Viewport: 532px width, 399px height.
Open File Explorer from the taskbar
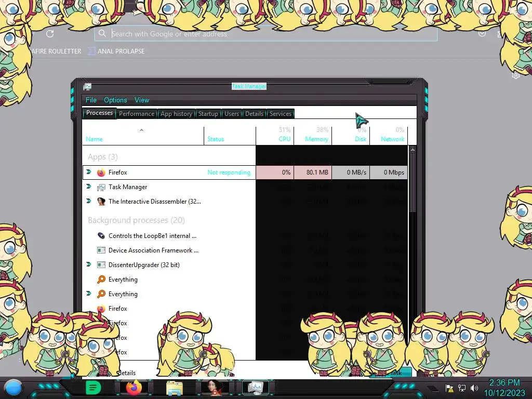pos(175,388)
